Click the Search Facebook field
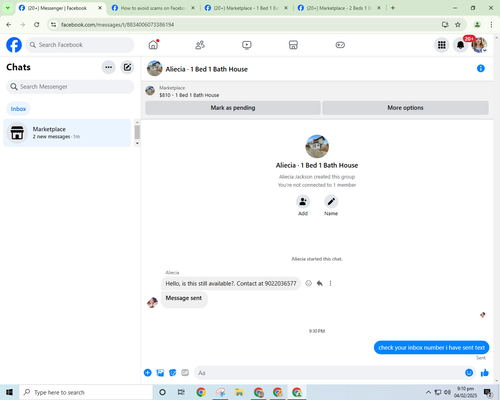 pyautogui.click(x=80, y=45)
